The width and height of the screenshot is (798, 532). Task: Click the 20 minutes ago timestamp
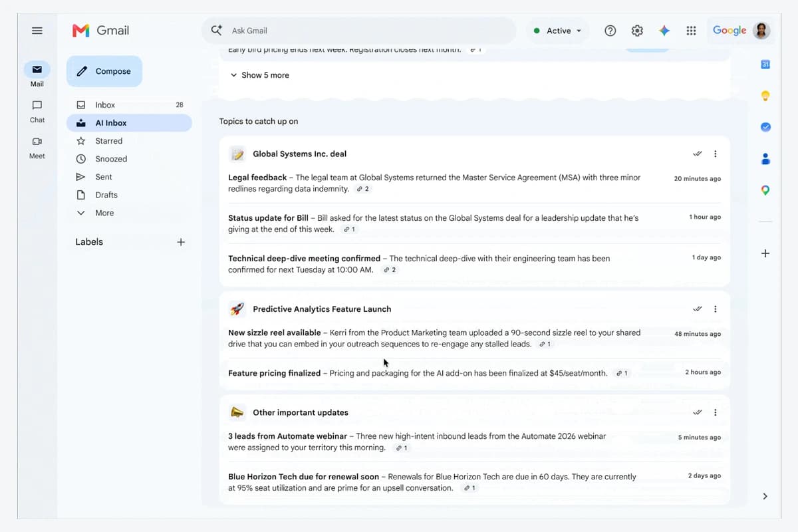(698, 179)
